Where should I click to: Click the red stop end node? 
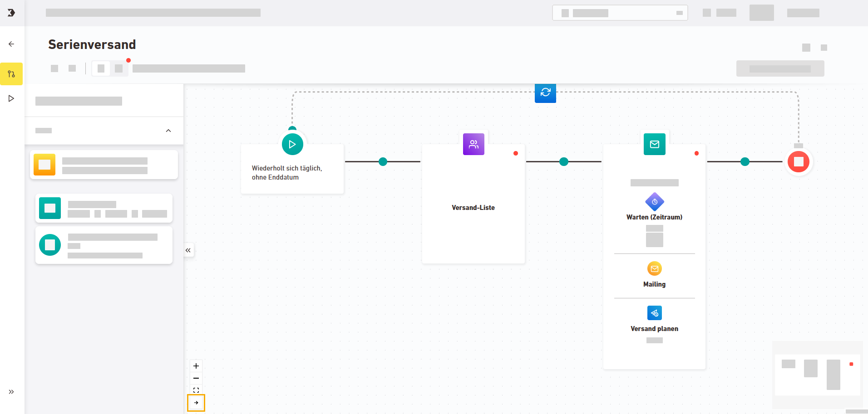click(798, 162)
